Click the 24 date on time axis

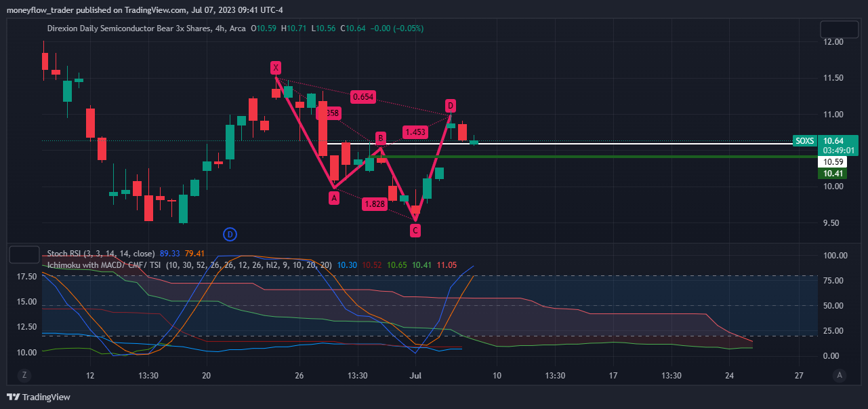point(729,375)
